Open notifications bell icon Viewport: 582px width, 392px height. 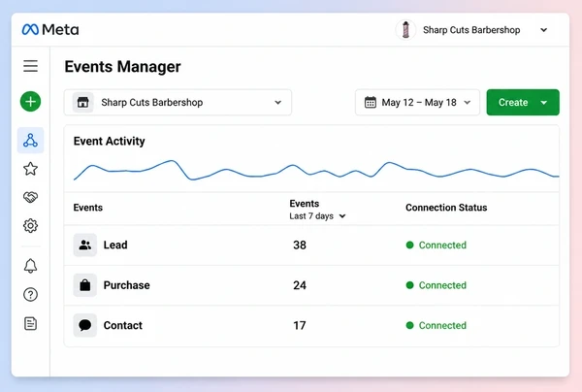[x=30, y=266]
